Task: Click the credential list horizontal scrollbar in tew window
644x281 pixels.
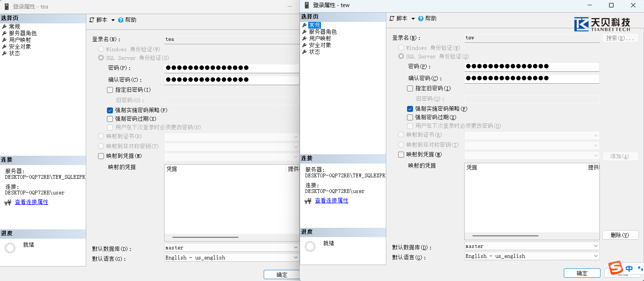Action: (505, 236)
